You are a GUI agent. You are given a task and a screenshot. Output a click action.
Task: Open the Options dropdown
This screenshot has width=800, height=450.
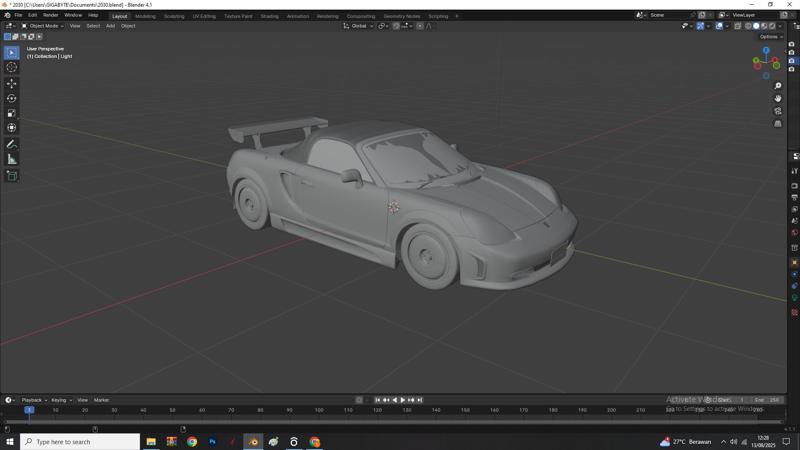[x=770, y=37]
